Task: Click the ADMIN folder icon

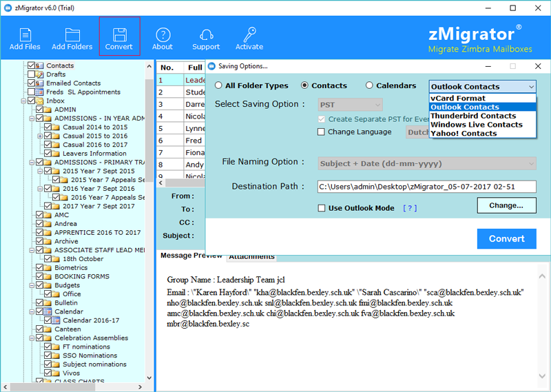Action: (x=48, y=110)
